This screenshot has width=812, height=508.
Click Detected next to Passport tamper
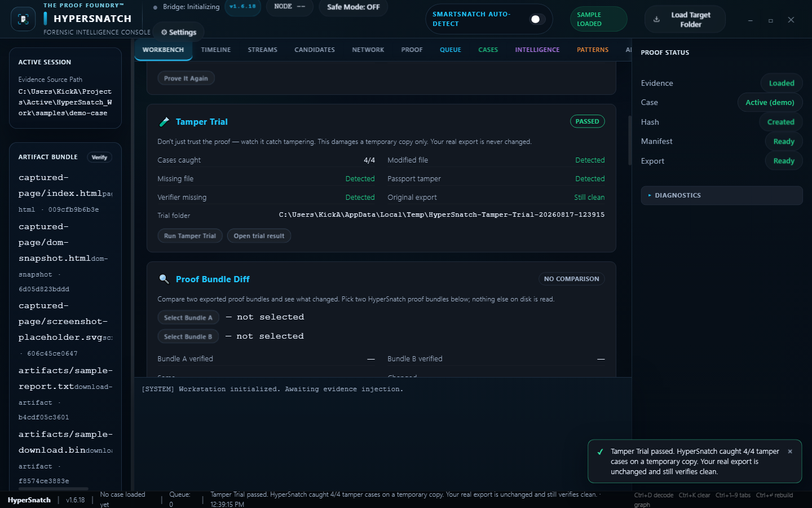click(x=590, y=179)
